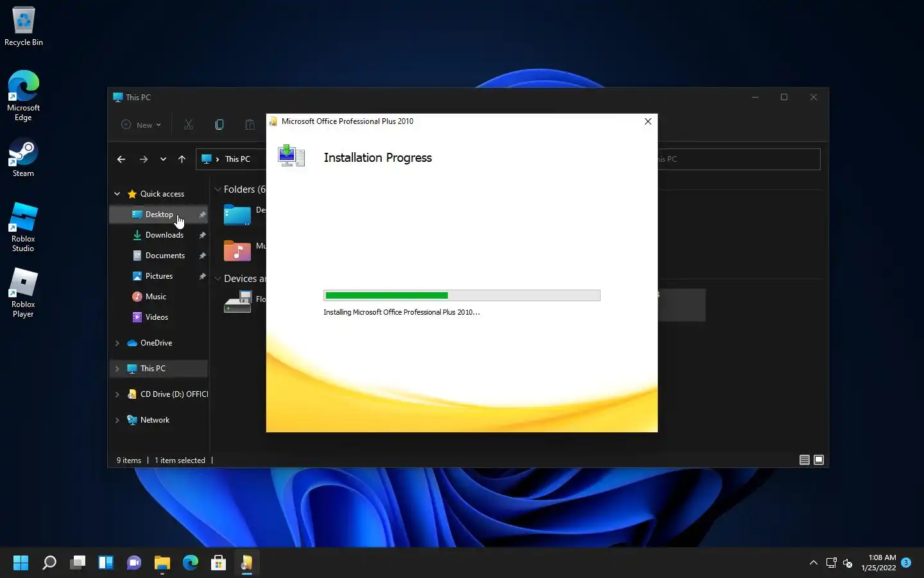Select CD Drive (D:) in navigation pane
The image size is (924, 578).
[x=158, y=394]
